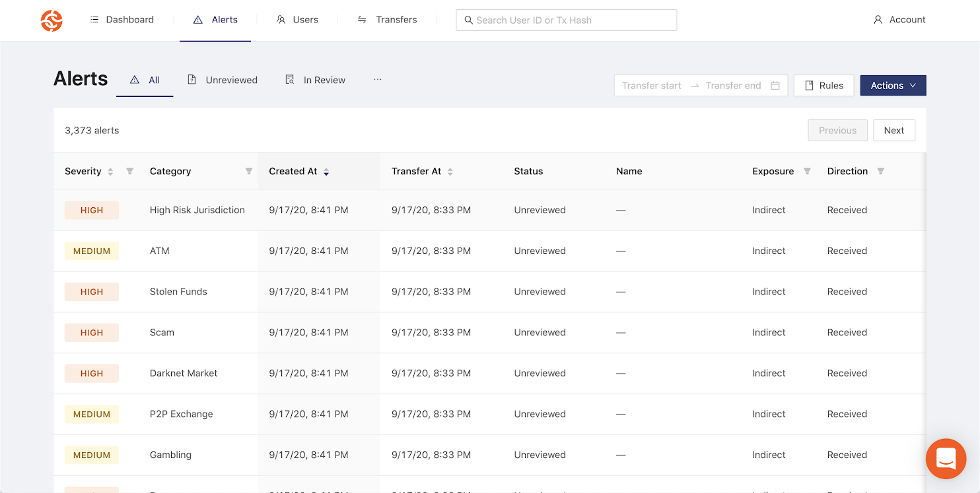Focus the User ID or Tx Hash search
Screen dimensions: 980x493
[x=566, y=20]
